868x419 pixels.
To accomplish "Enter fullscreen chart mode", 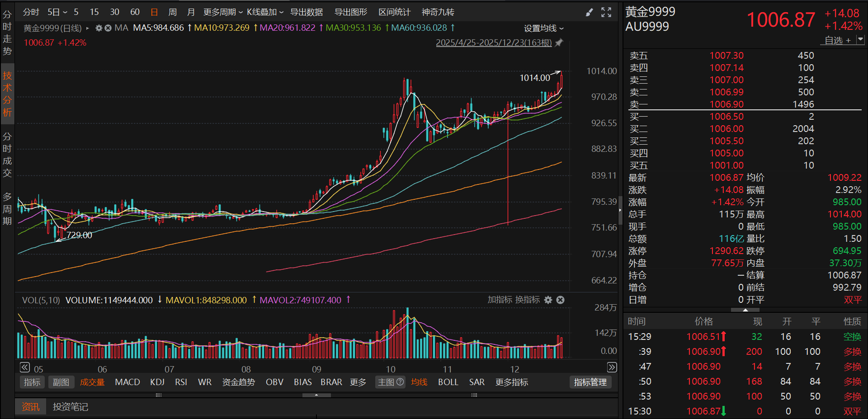I will point(606,13).
